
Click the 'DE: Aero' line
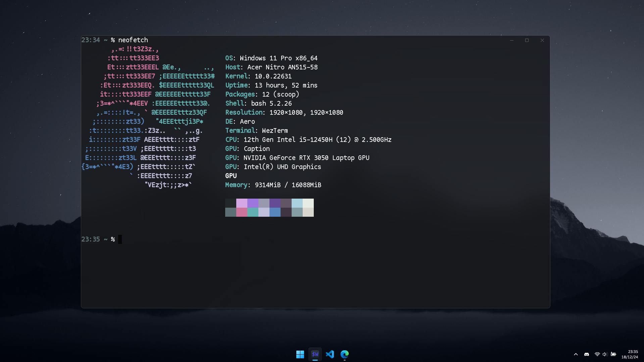pyautogui.click(x=240, y=121)
